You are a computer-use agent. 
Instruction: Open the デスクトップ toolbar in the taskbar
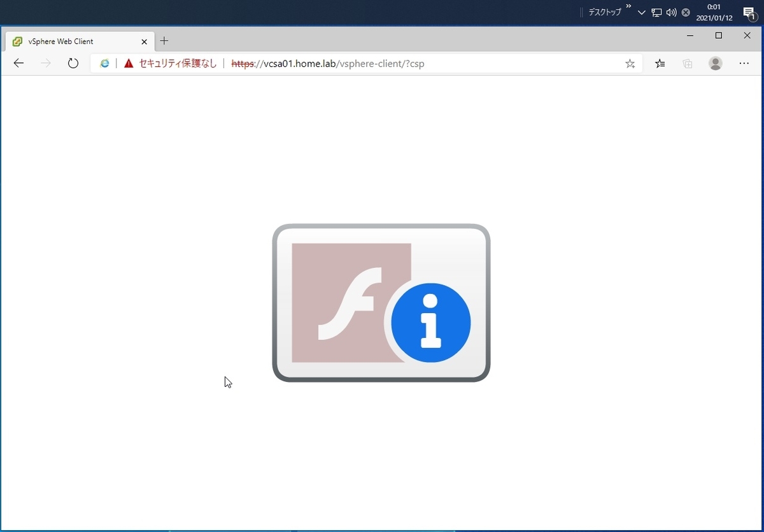(604, 12)
